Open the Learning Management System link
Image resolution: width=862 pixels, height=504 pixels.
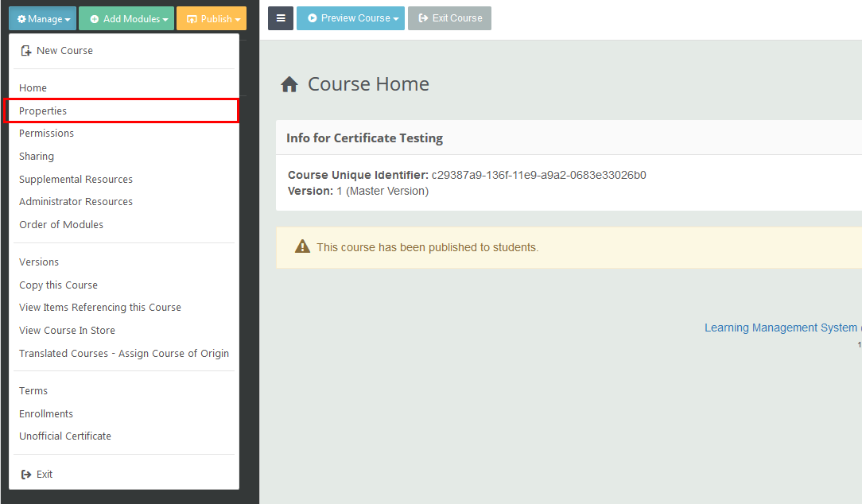point(781,328)
